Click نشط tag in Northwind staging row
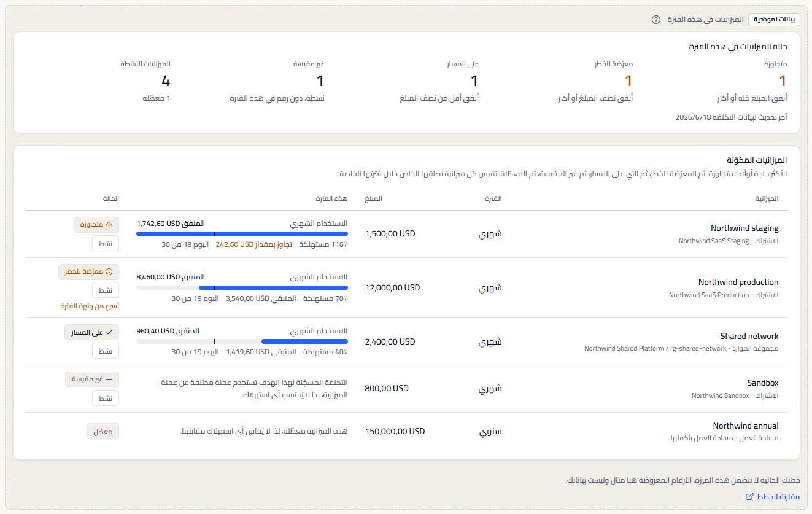The image size is (812, 514). click(x=106, y=243)
